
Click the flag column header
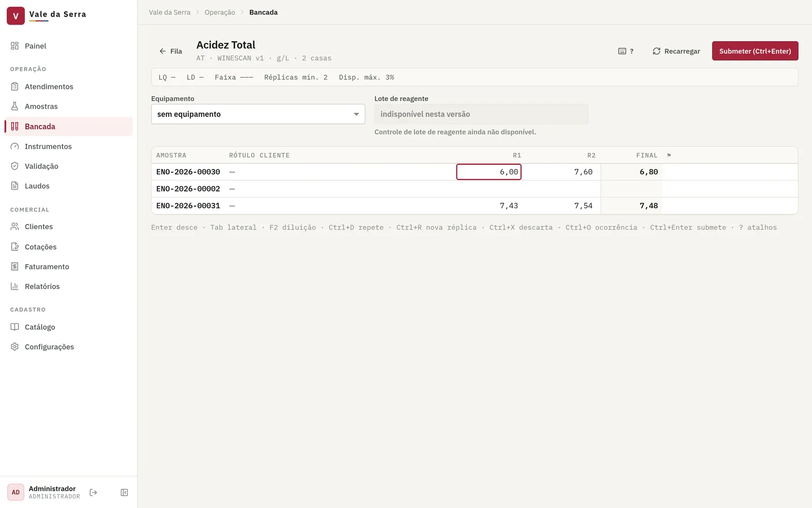[669, 155]
